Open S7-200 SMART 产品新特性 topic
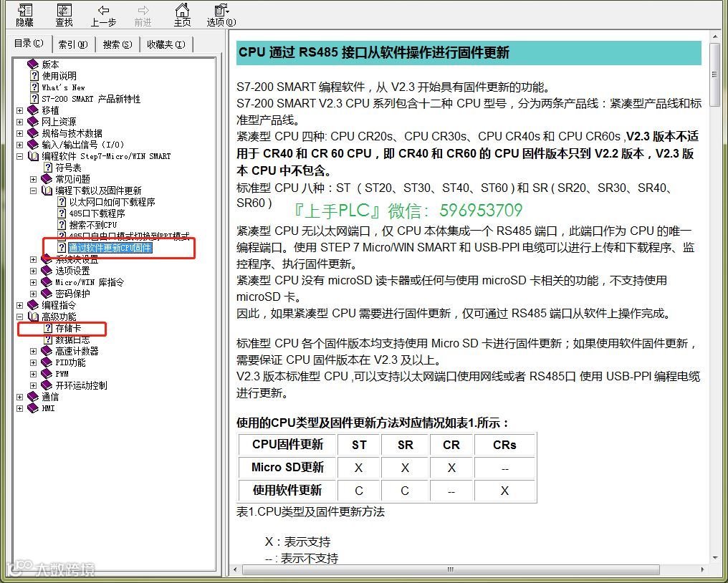The image size is (728, 583). point(90,99)
